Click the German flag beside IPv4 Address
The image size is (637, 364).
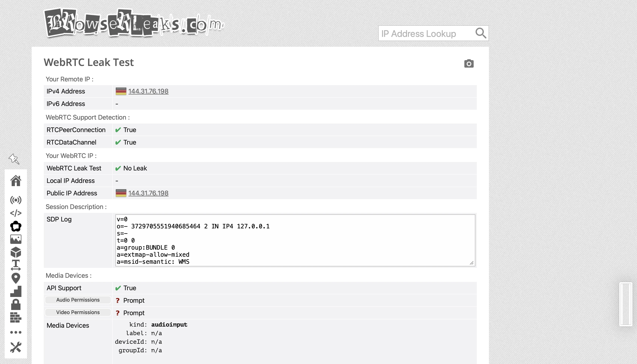tap(121, 91)
